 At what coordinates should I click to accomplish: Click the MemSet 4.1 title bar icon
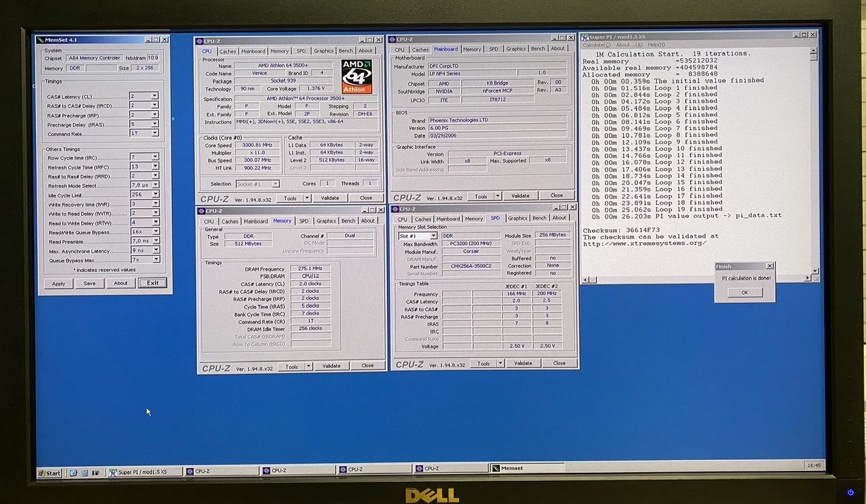[41, 40]
